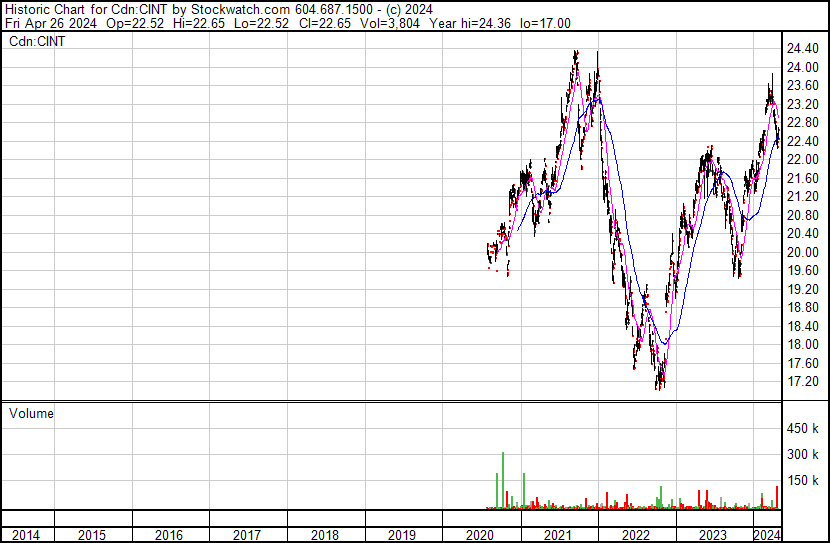Screen dimensions: 830x543
Task: Click the Volume panel label
Action: pyautogui.click(x=31, y=413)
